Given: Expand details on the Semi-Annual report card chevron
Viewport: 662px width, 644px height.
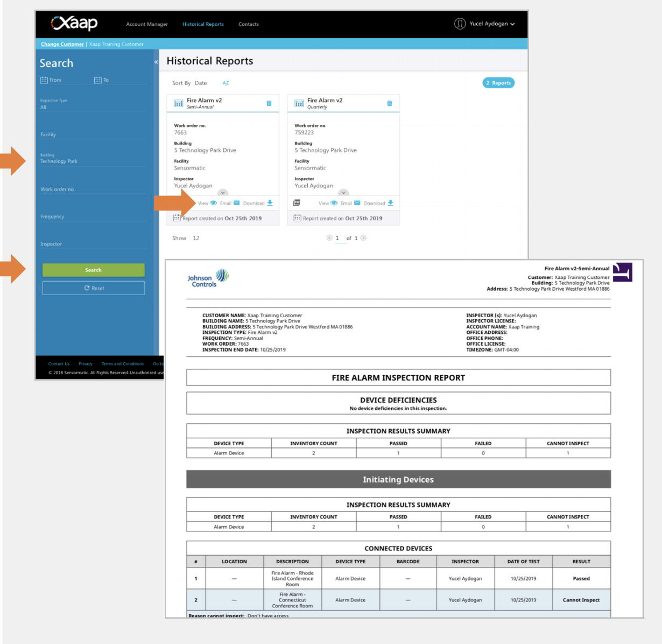Looking at the screenshot, I should (223, 193).
